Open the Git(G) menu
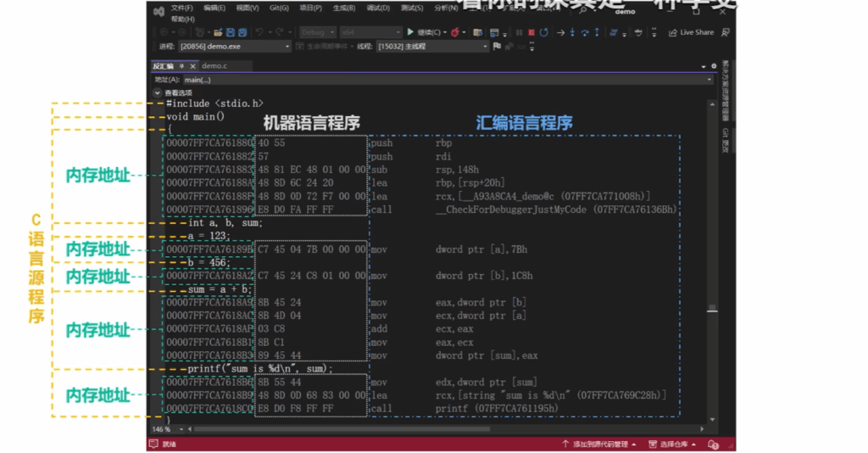Screen dimensions: 868x453 point(279,8)
